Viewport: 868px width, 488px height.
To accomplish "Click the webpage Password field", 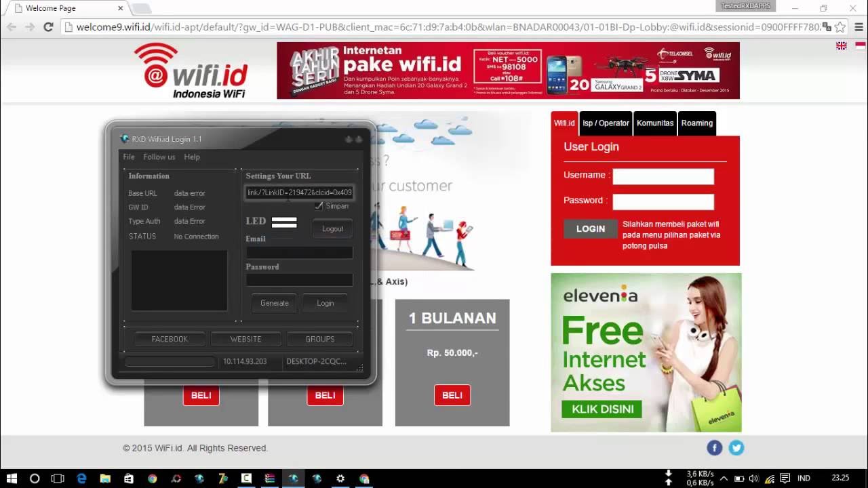I will (663, 201).
